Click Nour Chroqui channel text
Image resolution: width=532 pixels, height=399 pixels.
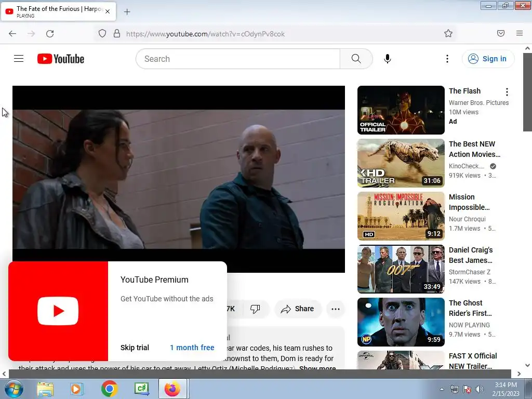coord(467,219)
